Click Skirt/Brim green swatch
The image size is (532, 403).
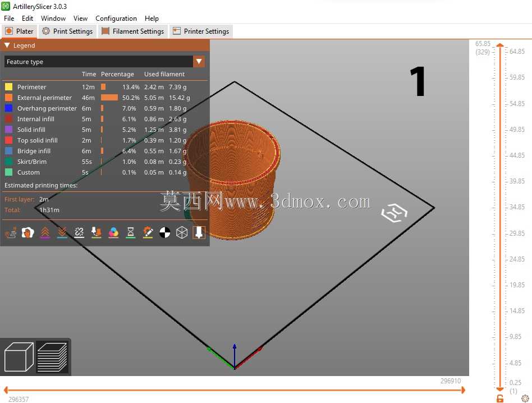click(x=9, y=162)
